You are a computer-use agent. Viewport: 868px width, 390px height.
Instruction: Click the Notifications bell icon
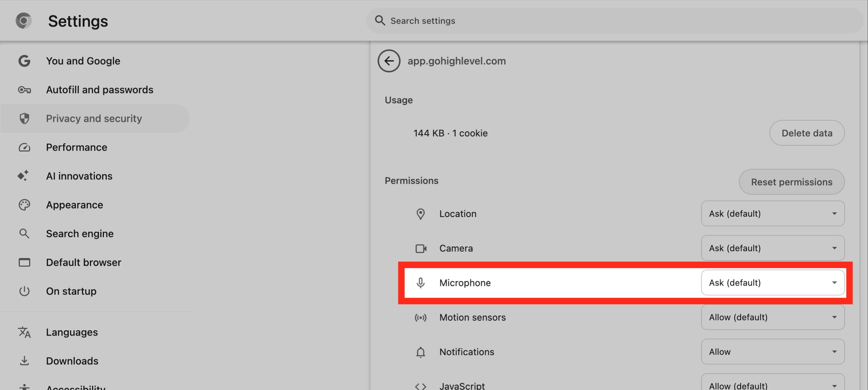pyautogui.click(x=421, y=352)
